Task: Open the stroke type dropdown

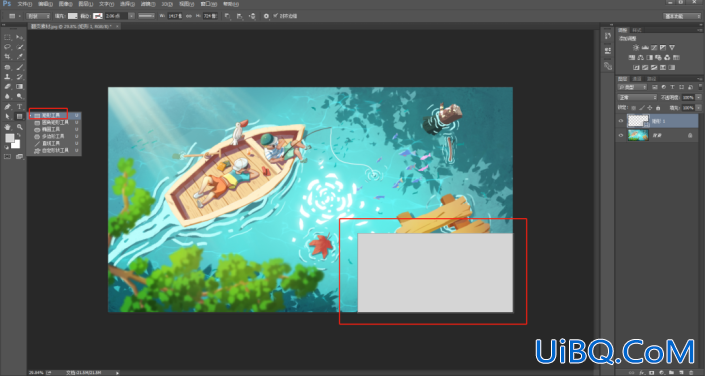Action: click(146, 16)
